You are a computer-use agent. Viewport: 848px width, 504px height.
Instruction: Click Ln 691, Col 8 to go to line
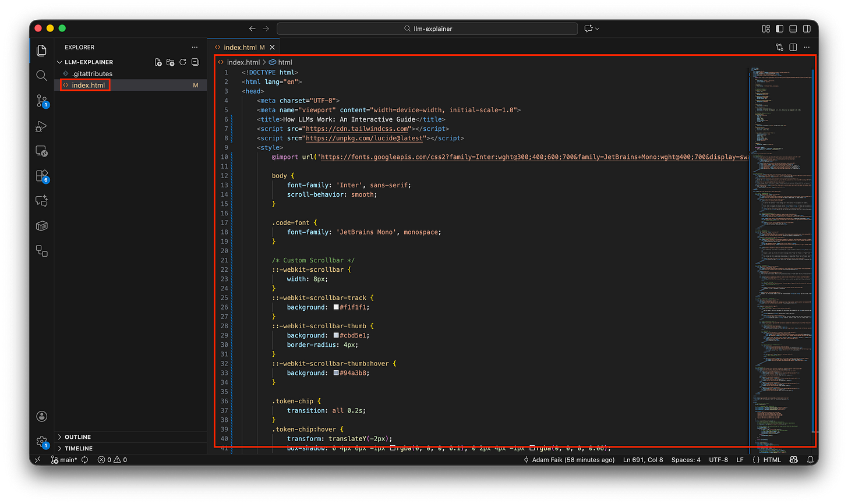coord(643,459)
